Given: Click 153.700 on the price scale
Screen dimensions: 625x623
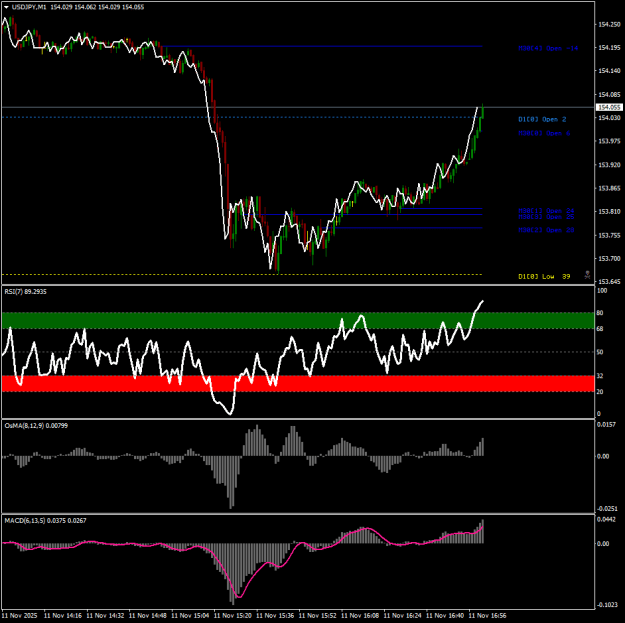Looking at the screenshot, I should (609, 259).
